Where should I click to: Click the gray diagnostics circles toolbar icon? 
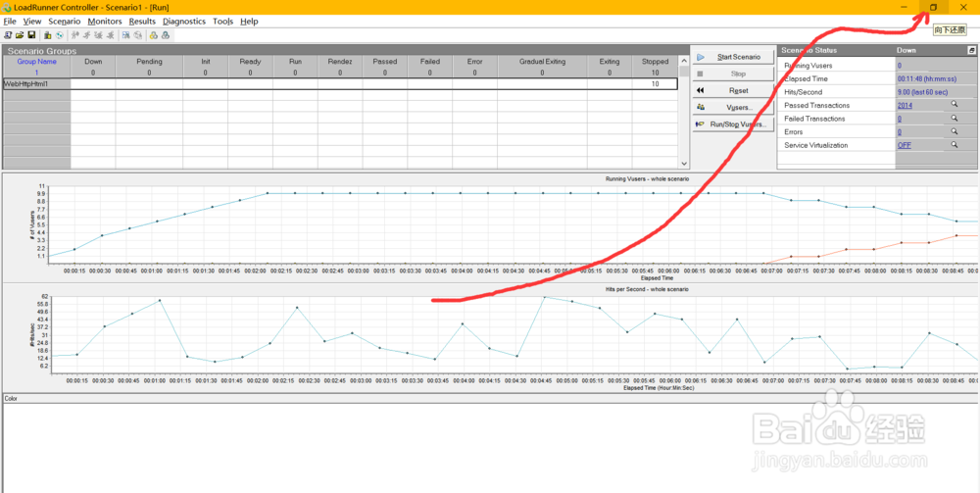(x=166, y=35)
